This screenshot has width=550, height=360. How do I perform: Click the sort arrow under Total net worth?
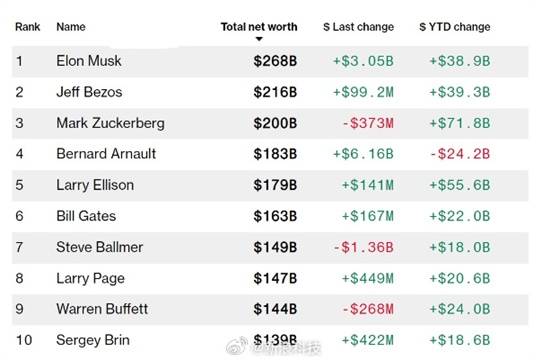pyautogui.click(x=259, y=39)
